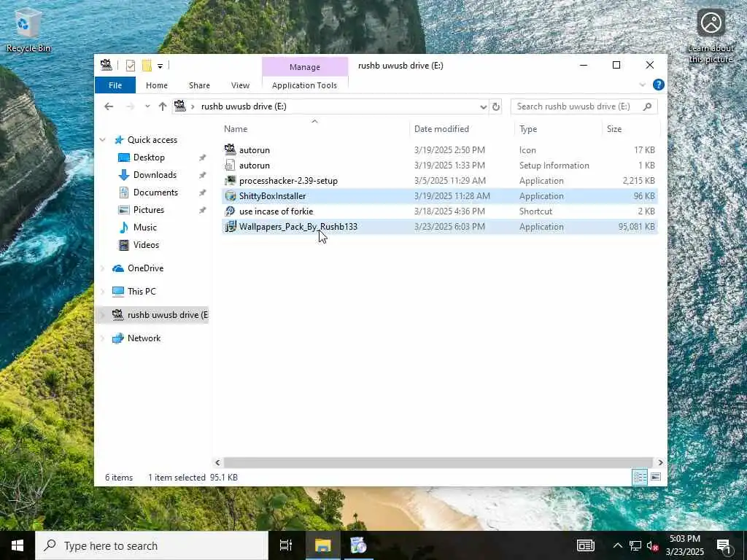Click the 95,081 KB size cell

point(636,227)
